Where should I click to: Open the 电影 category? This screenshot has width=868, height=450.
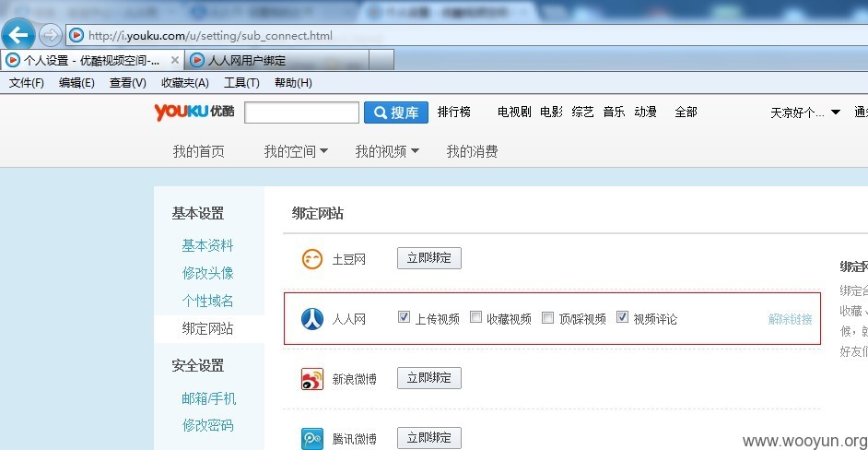551,112
